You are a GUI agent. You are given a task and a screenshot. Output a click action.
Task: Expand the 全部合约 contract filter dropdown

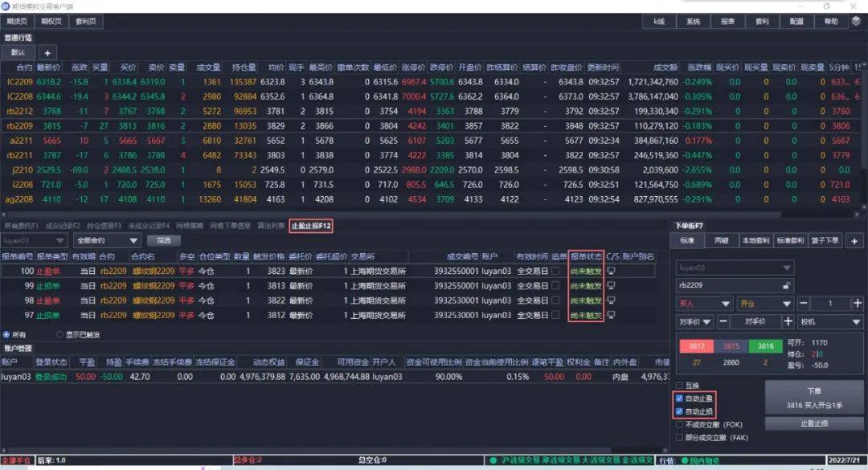click(107, 240)
